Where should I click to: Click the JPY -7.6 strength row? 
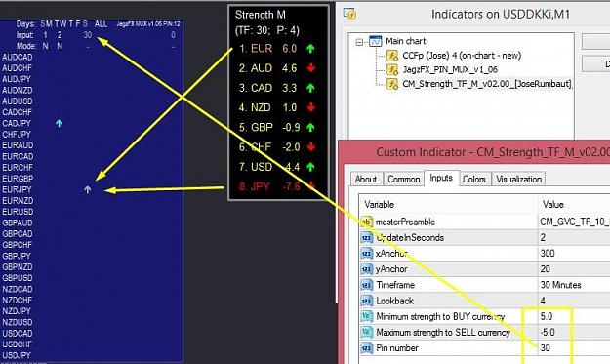(277, 186)
